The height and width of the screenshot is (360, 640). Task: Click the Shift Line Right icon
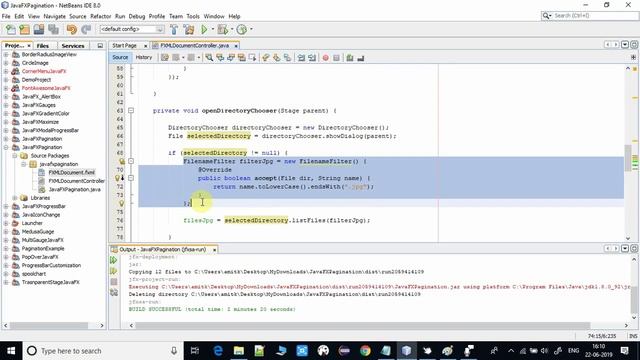(312, 58)
